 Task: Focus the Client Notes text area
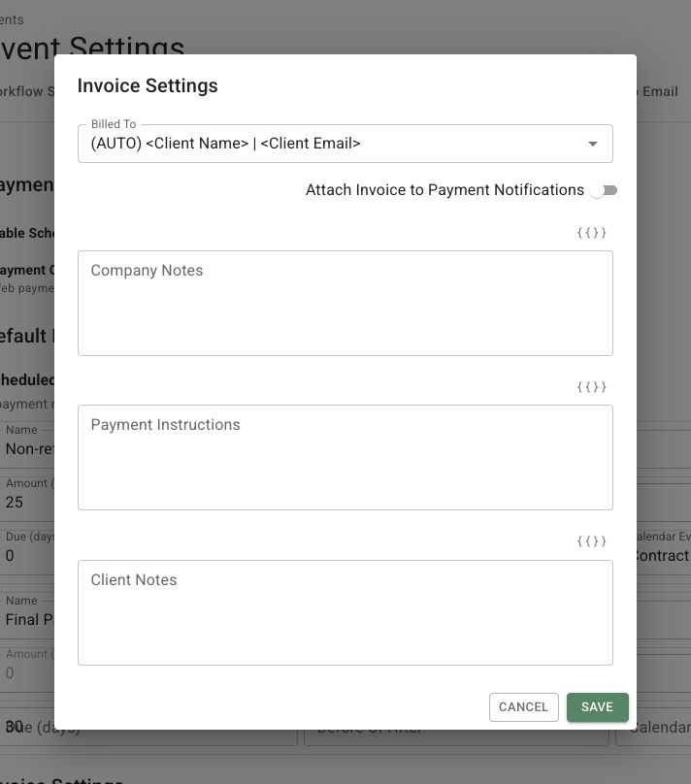click(345, 613)
